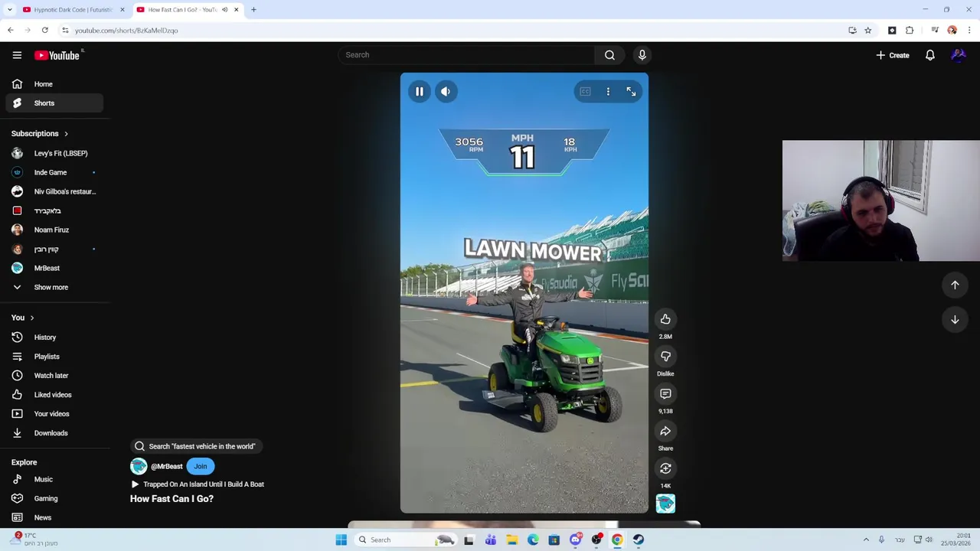This screenshot has height=551, width=980.
Task: Open MrBeast channel in subscriptions list
Action: (54, 268)
